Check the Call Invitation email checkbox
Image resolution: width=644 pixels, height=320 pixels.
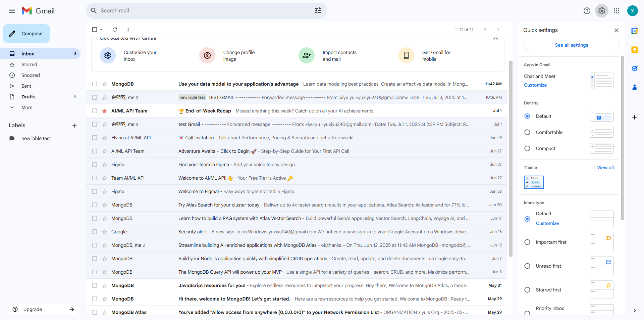95,138
